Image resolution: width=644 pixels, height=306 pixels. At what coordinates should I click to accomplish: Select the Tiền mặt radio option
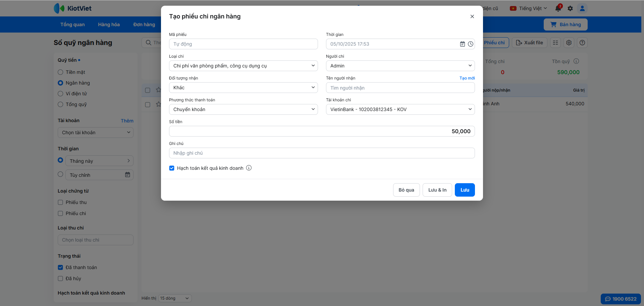point(60,72)
